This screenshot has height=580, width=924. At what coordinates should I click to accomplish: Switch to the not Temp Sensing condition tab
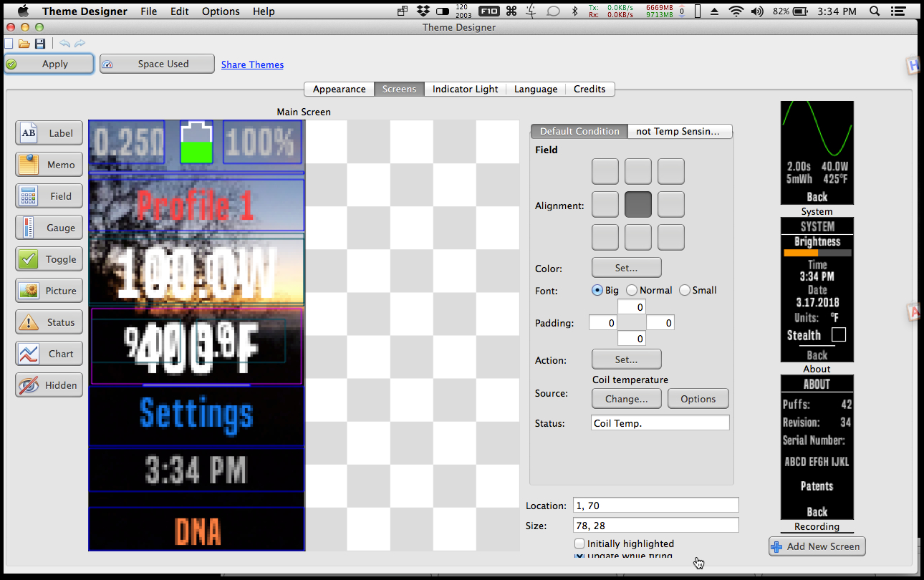click(x=679, y=131)
